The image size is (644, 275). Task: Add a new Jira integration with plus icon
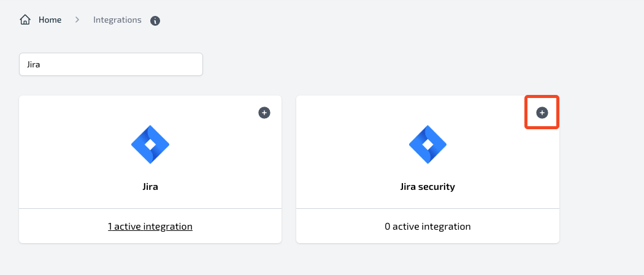pyautogui.click(x=264, y=113)
